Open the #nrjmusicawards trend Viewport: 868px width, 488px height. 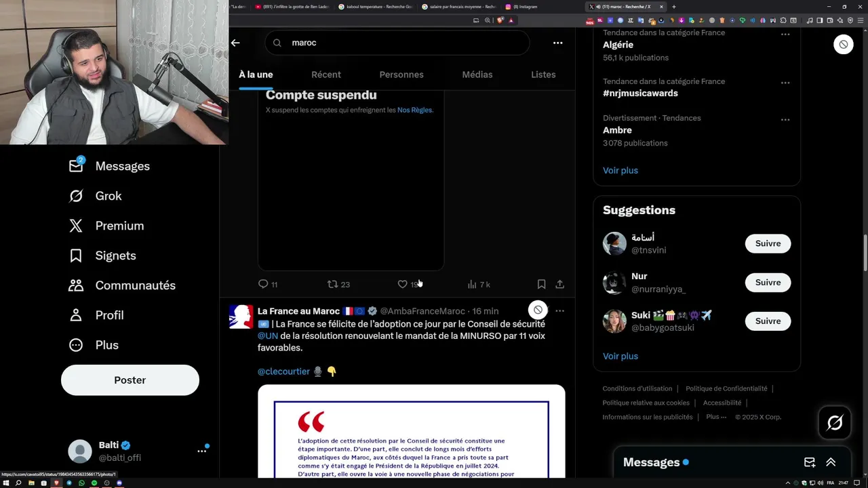[x=640, y=93]
